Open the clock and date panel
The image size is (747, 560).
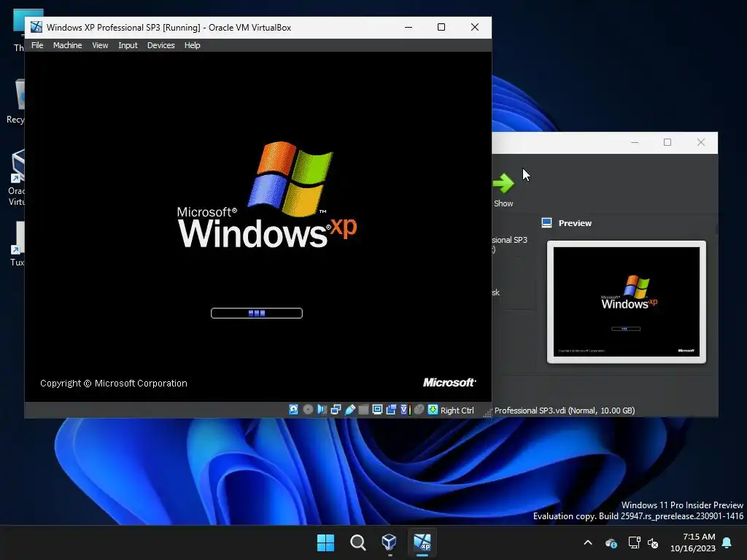tap(693, 542)
